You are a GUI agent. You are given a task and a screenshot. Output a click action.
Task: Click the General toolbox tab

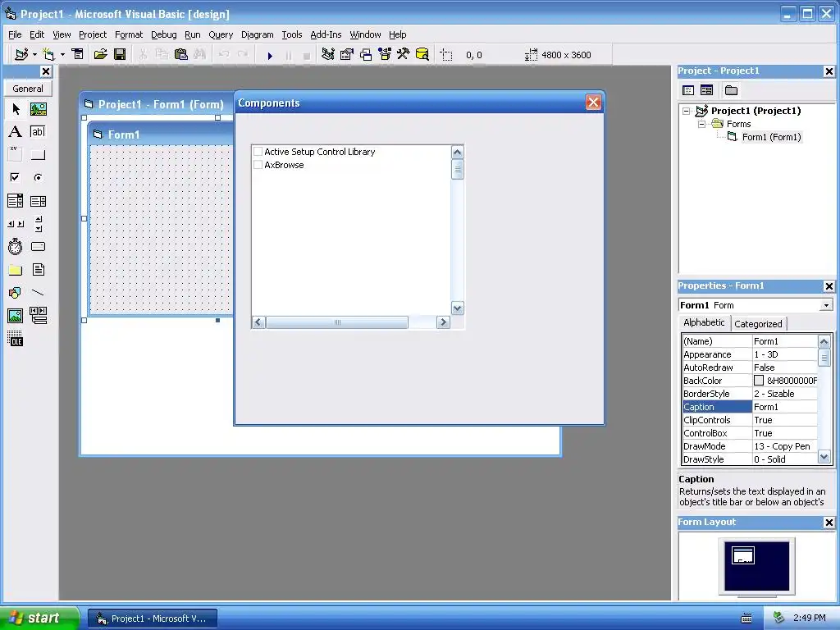click(28, 89)
